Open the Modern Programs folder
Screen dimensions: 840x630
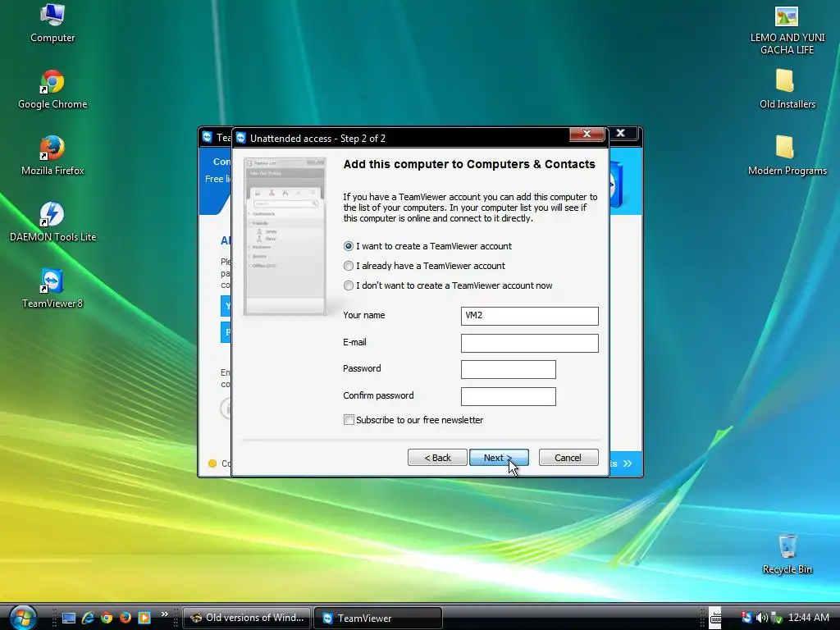(x=787, y=156)
